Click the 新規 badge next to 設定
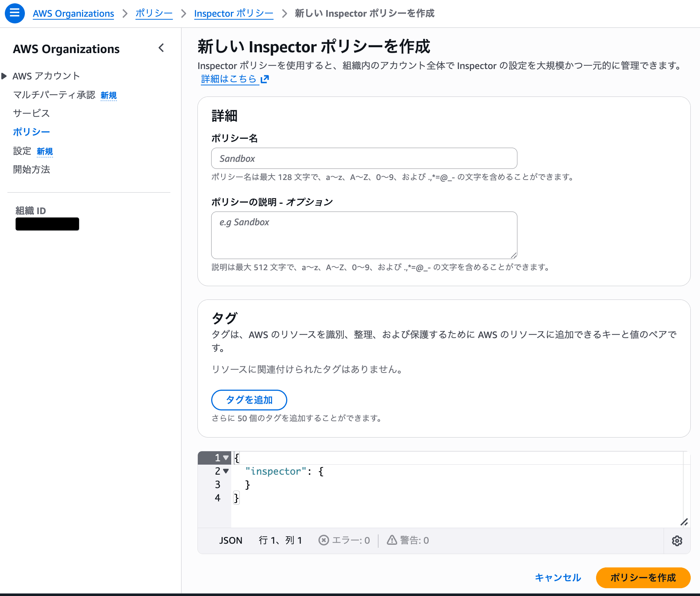Screen dimensions: 700x596 [x=45, y=152]
